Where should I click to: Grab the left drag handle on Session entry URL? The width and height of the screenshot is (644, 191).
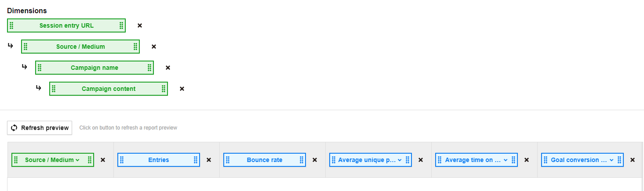(x=11, y=25)
